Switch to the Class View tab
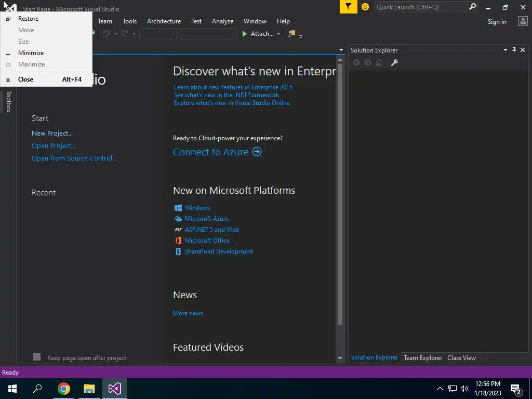The image size is (532, 399). coord(461,357)
